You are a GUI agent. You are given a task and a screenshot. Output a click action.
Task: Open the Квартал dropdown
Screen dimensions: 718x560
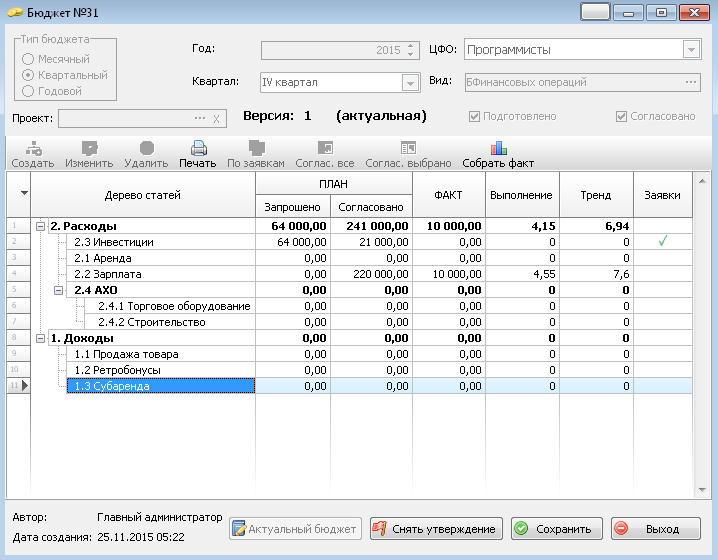tap(410, 83)
